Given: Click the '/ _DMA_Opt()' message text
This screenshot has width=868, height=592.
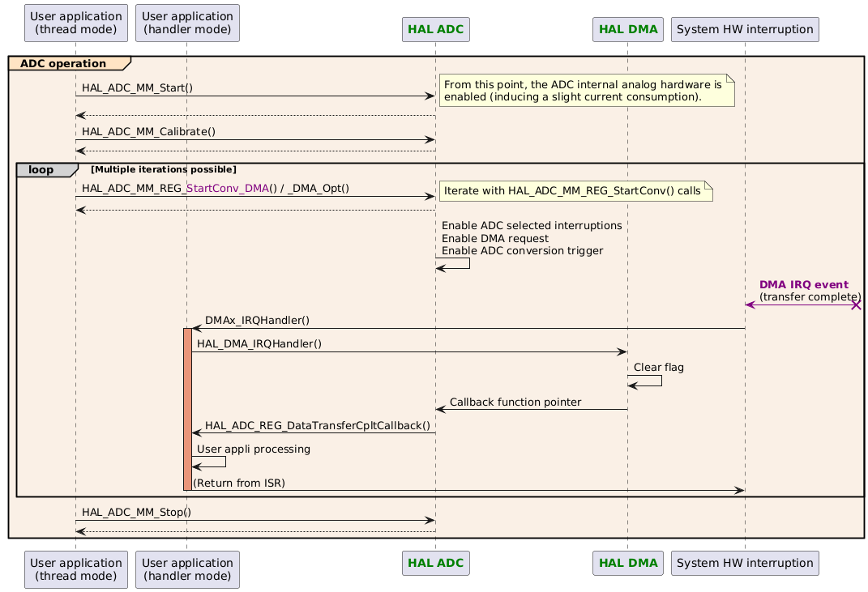Looking at the screenshot, I should [x=314, y=189].
